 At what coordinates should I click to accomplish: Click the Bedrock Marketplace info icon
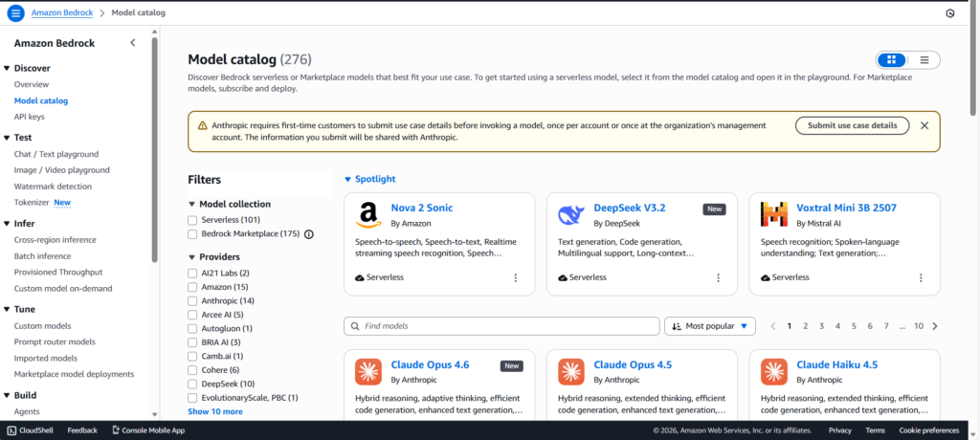click(309, 234)
